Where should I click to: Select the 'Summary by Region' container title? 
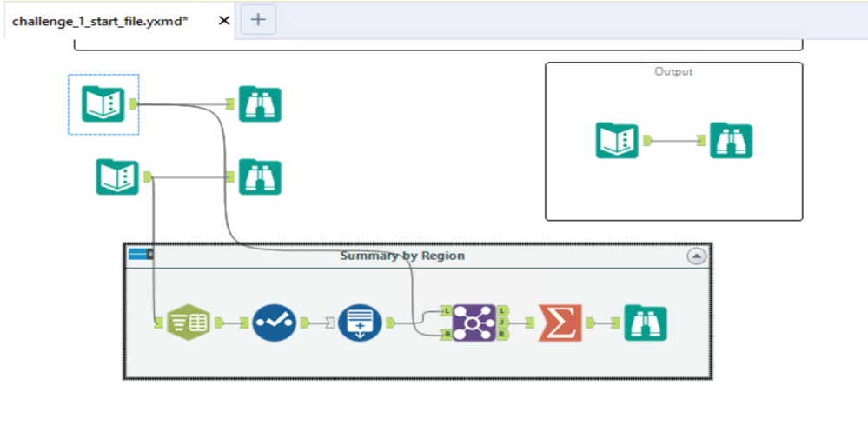pos(402,256)
